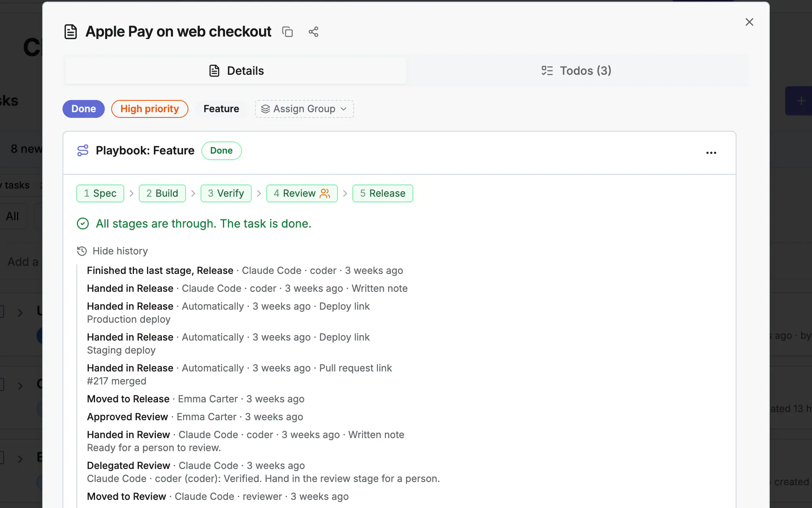Click the '#217 merged' text
The height and width of the screenshot is (508, 812).
(117, 381)
